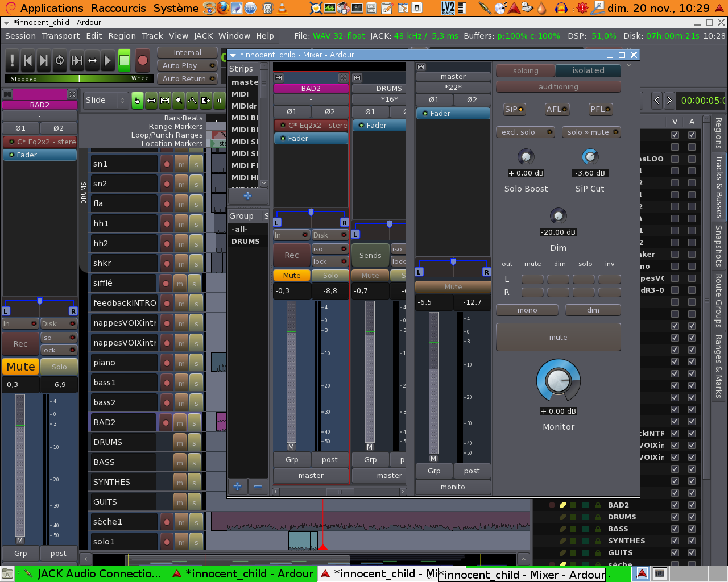Click the green stop transport button

[x=124, y=61]
